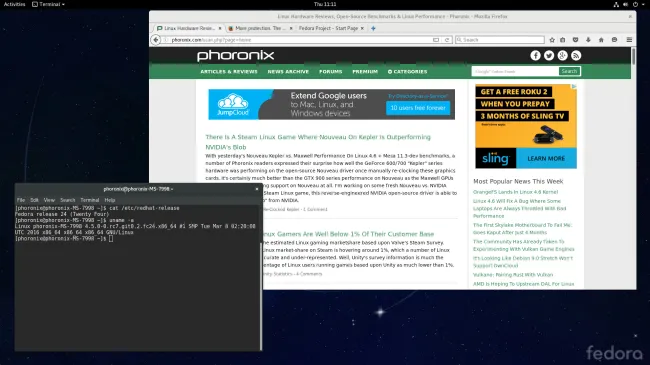
Task: Toggle reader view icon in address bar
Action: click(x=436, y=40)
